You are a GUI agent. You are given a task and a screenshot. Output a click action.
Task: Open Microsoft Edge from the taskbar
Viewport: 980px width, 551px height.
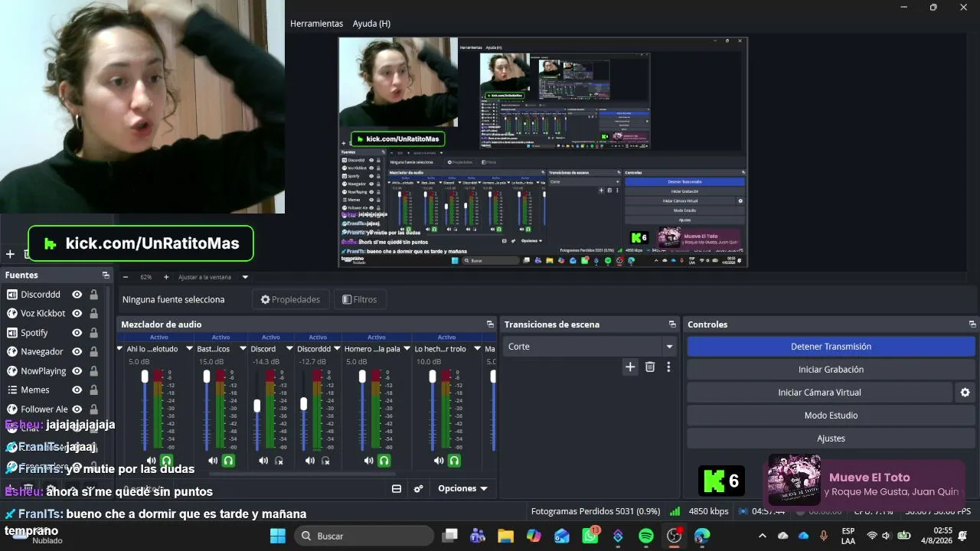(x=702, y=536)
